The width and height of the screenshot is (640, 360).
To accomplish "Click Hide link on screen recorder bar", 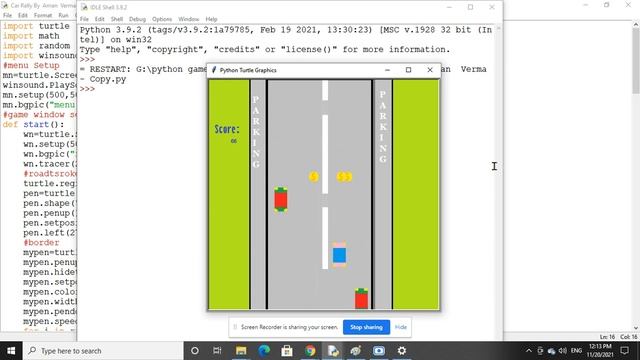I will pyautogui.click(x=400, y=327).
